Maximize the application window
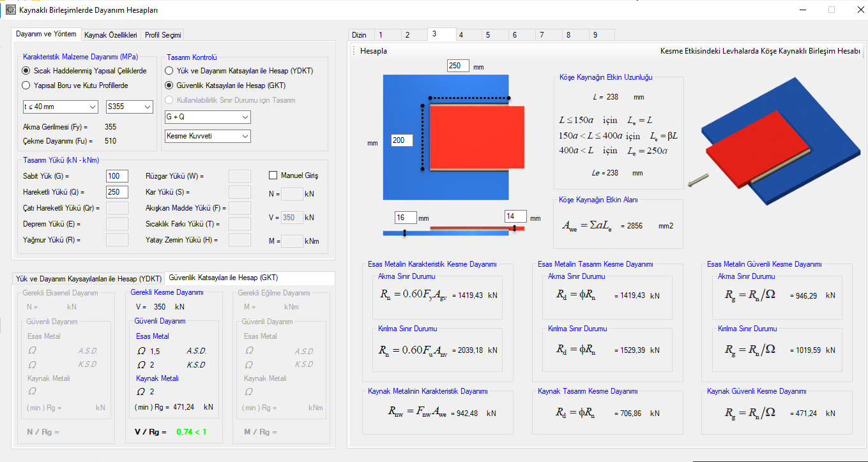Screen dimensions: 868x462 point(832,10)
